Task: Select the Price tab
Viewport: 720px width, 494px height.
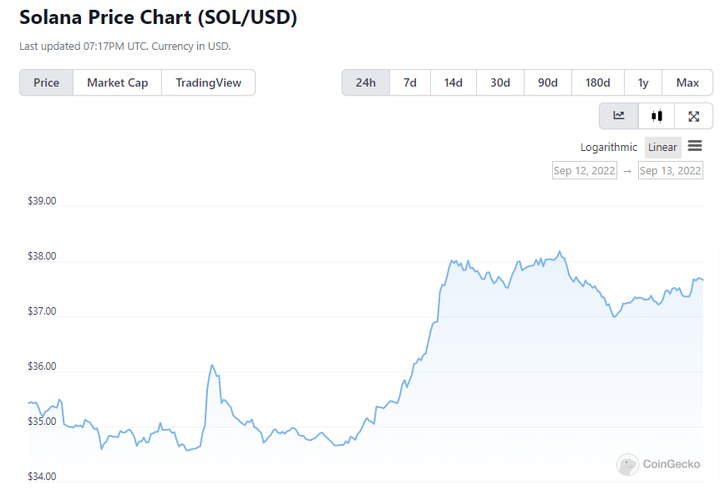Action: 46,83
